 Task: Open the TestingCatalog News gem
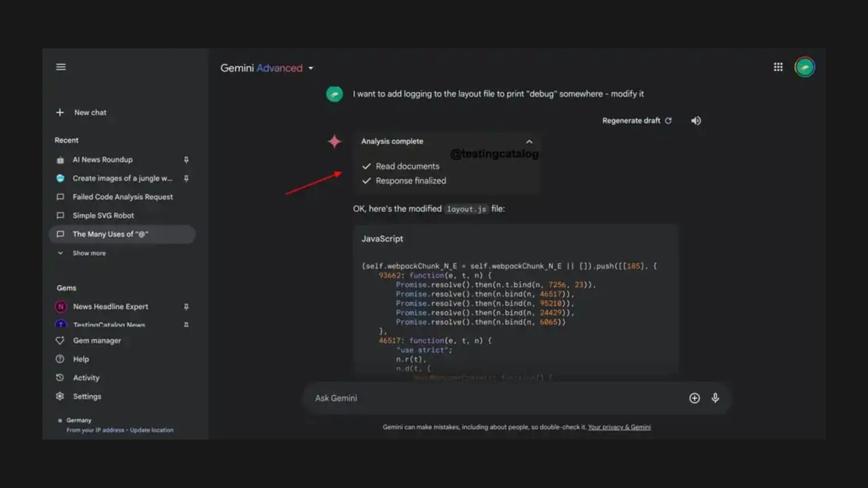[x=109, y=325]
